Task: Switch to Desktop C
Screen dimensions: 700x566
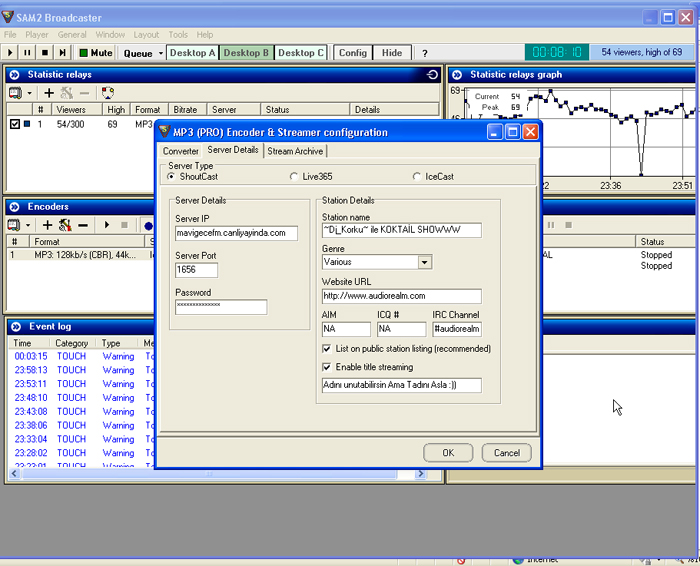Action: 300,53
